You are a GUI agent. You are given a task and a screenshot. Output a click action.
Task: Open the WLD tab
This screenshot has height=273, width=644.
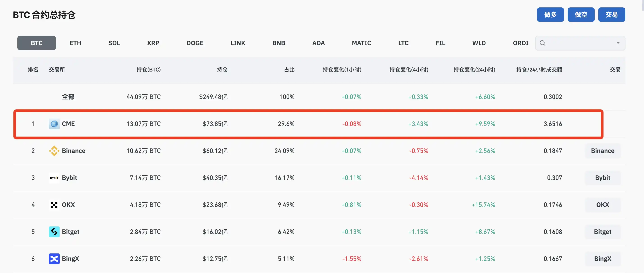(x=479, y=43)
